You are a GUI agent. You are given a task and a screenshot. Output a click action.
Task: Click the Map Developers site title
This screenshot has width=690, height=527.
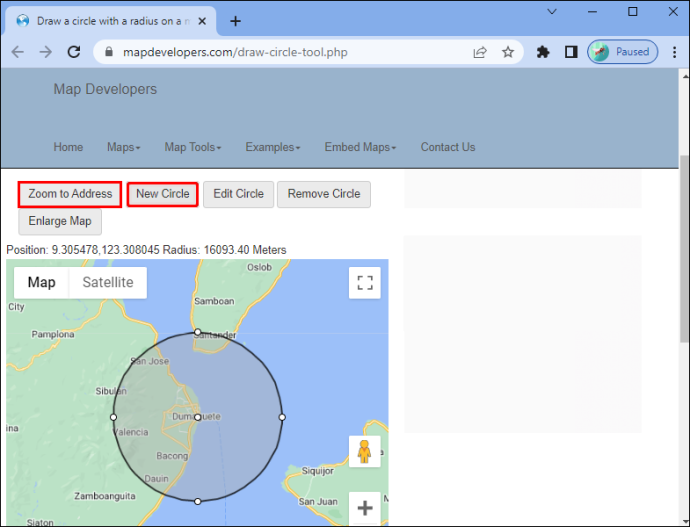point(105,89)
